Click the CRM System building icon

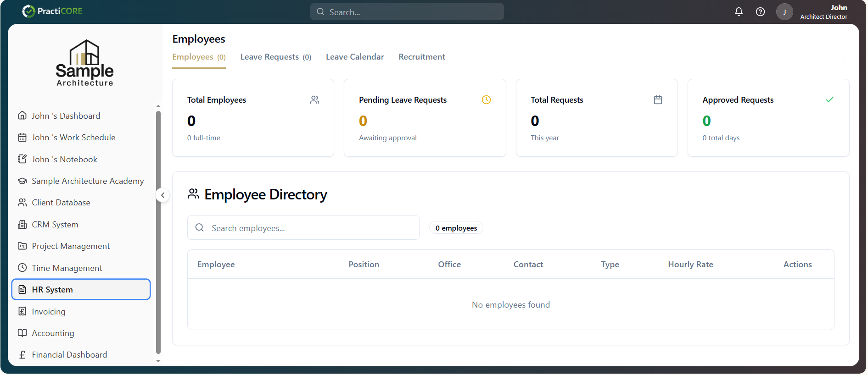(x=22, y=225)
